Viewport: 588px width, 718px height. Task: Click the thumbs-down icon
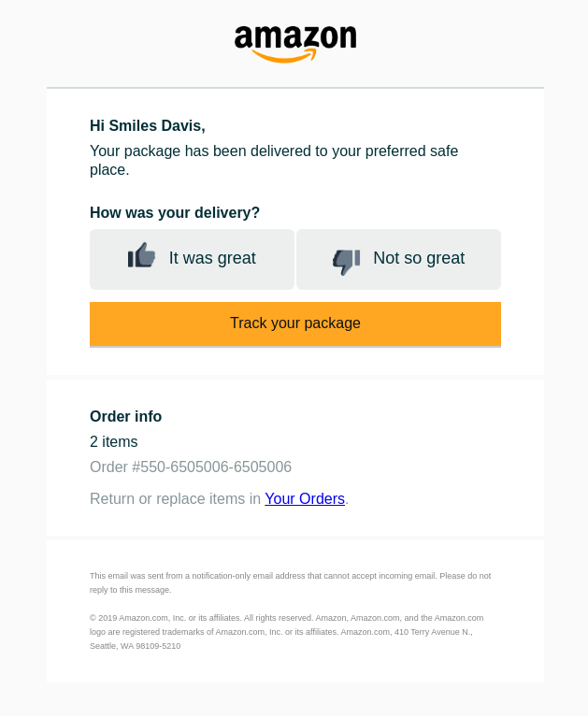point(346,262)
